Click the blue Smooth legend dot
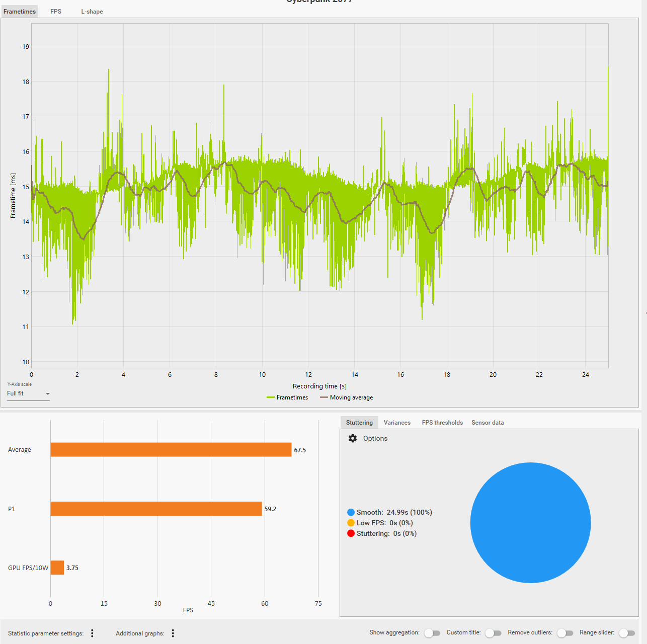 click(x=351, y=512)
